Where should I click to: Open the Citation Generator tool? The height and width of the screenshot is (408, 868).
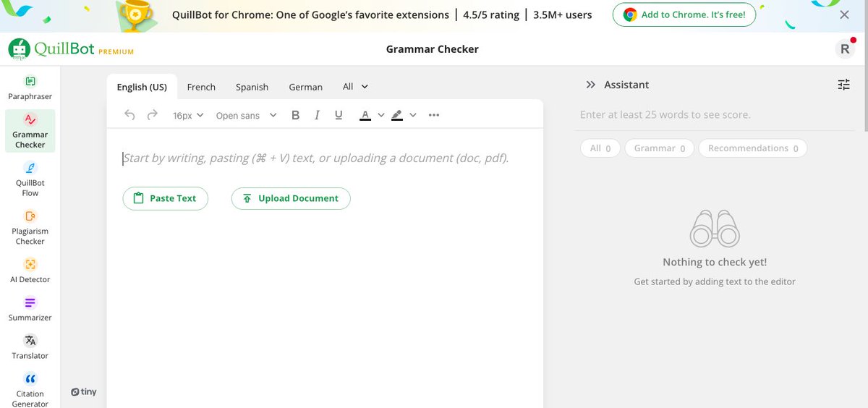[x=30, y=389]
